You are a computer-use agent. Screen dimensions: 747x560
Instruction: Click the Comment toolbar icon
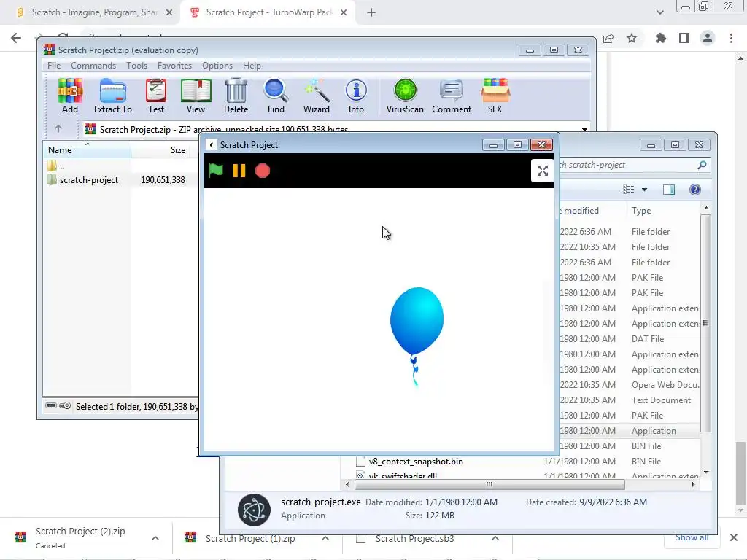click(x=451, y=96)
